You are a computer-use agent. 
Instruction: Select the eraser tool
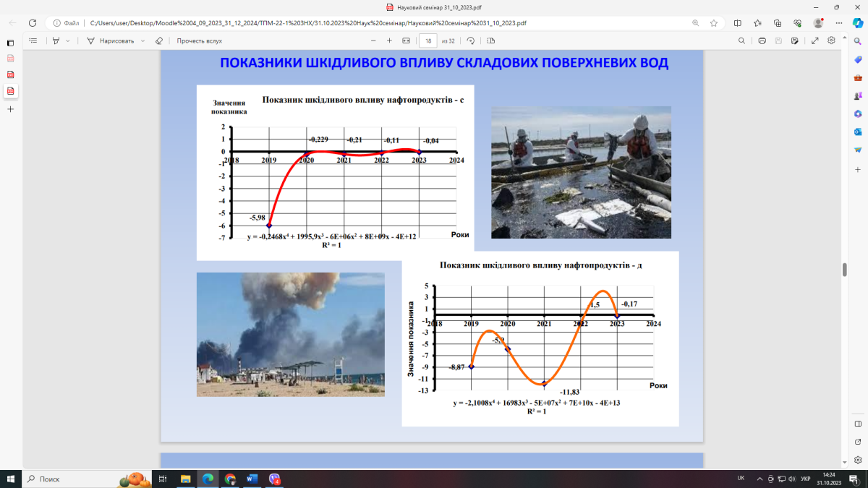(x=159, y=40)
